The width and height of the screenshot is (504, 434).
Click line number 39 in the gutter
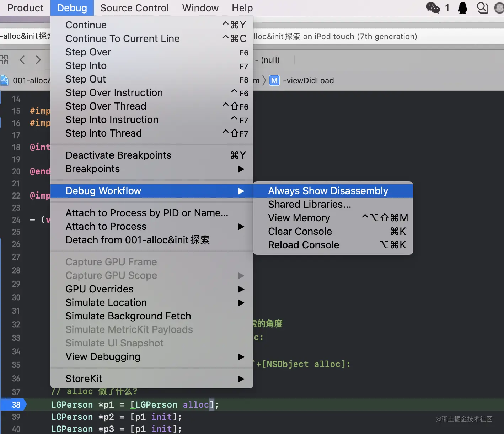tap(16, 417)
